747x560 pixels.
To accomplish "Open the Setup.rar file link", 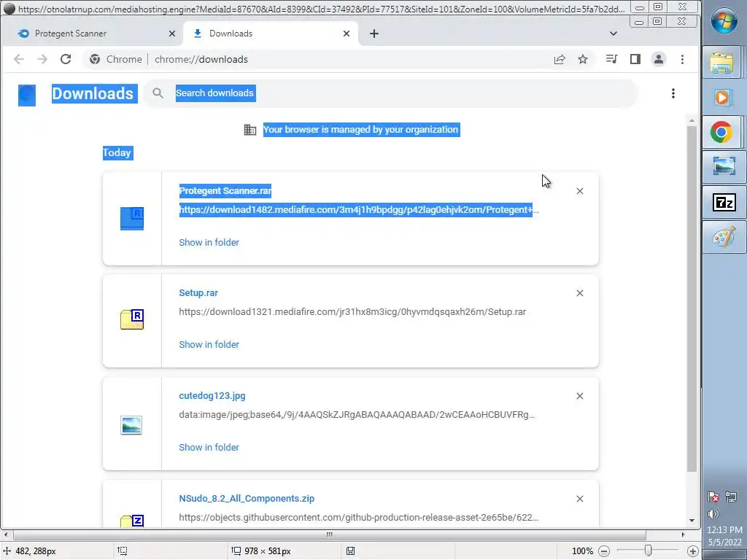I will (198, 293).
